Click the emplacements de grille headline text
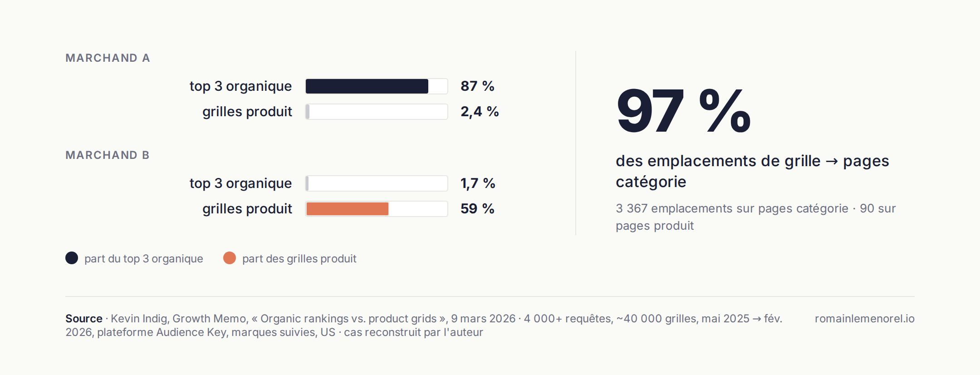The width and height of the screenshot is (980, 375). pos(752,171)
